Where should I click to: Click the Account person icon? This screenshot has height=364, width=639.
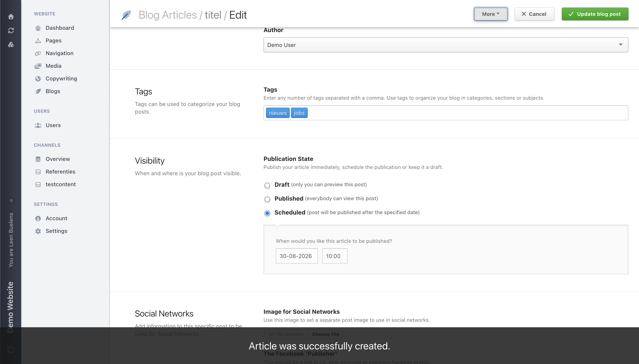[38, 219]
